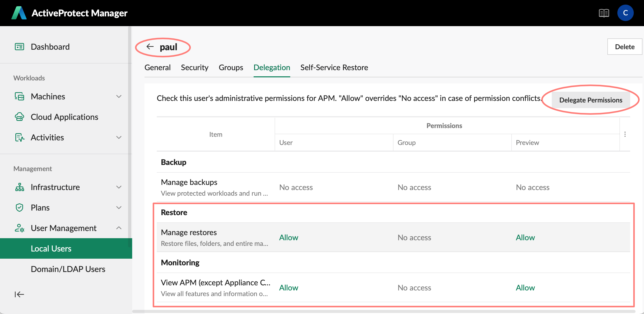
Task: Select the Delegation tab
Action: pyautogui.click(x=272, y=67)
